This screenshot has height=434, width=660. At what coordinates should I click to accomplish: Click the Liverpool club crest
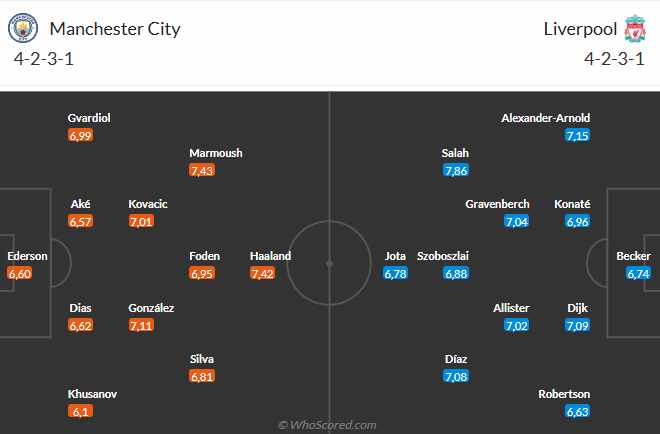pos(635,28)
